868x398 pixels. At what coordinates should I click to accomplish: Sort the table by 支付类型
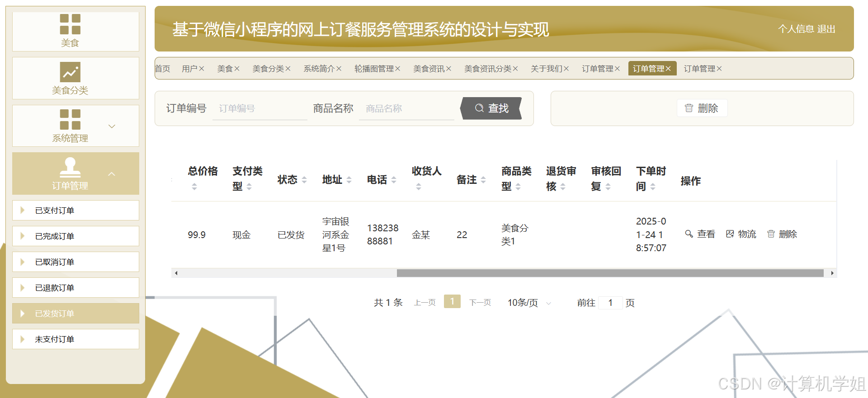[x=249, y=187]
